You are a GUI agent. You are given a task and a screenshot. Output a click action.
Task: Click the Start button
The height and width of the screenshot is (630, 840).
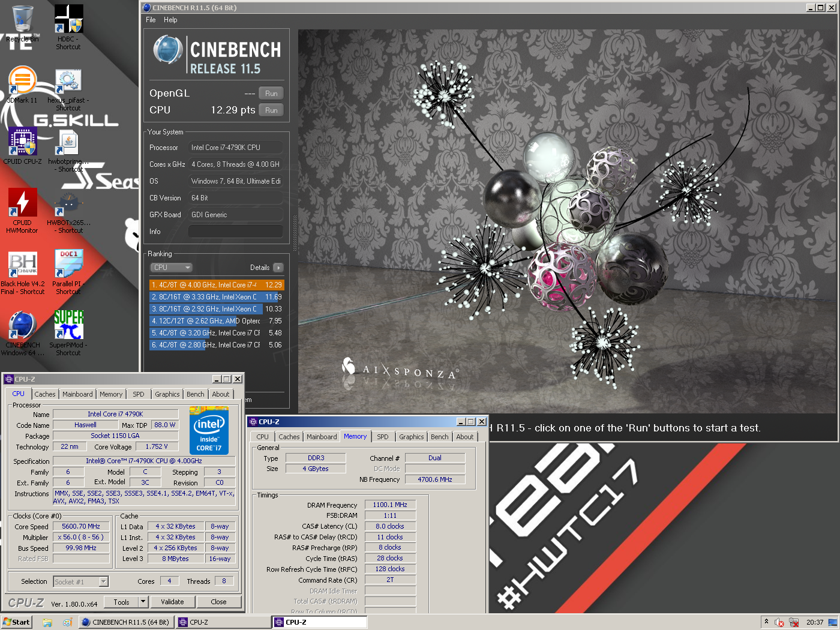(x=16, y=622)
